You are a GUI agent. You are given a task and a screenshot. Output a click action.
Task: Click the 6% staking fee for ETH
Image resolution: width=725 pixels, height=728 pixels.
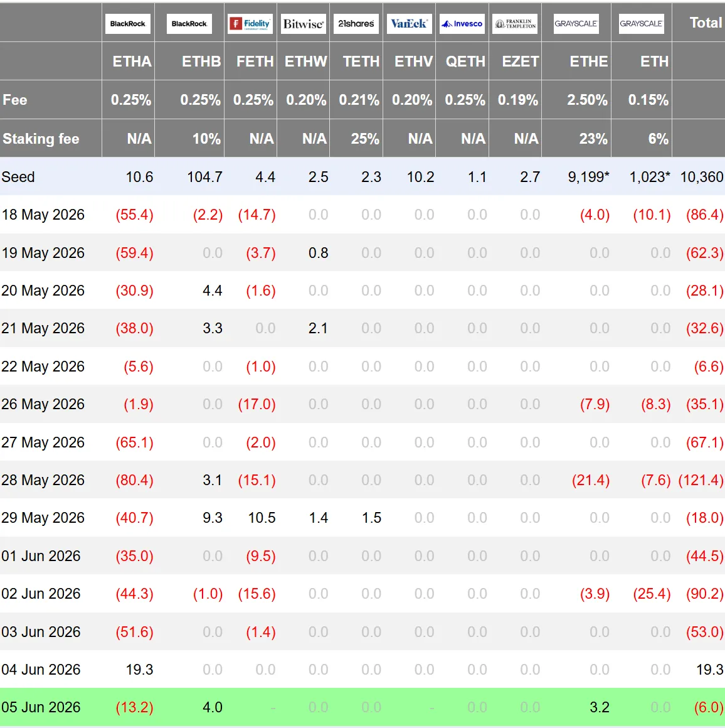pyautogui.click(x=658, y=138)
